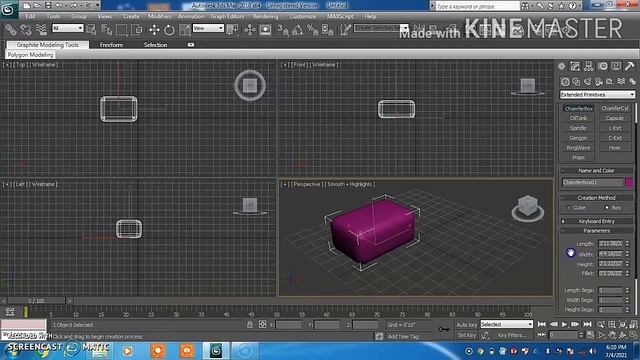Open Extended Primitives category dropdown
This screenshot has width=640, height=360.
[597, 95]
